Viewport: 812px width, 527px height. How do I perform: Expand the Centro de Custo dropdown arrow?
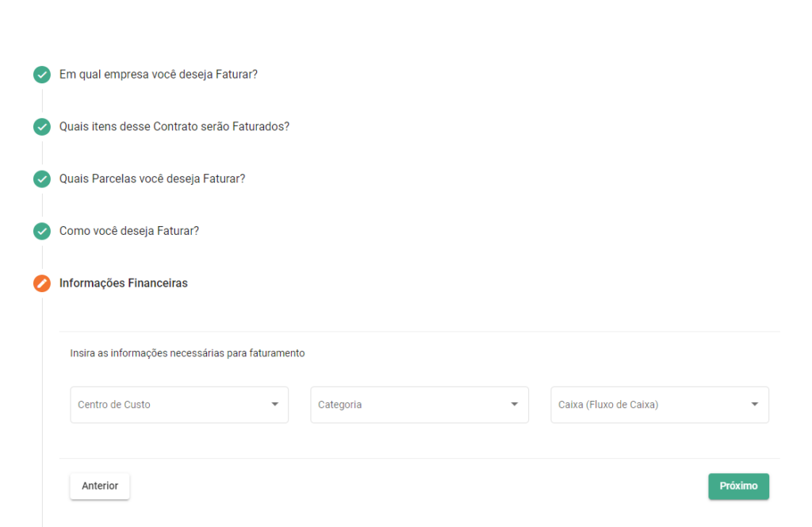point(275,405)
